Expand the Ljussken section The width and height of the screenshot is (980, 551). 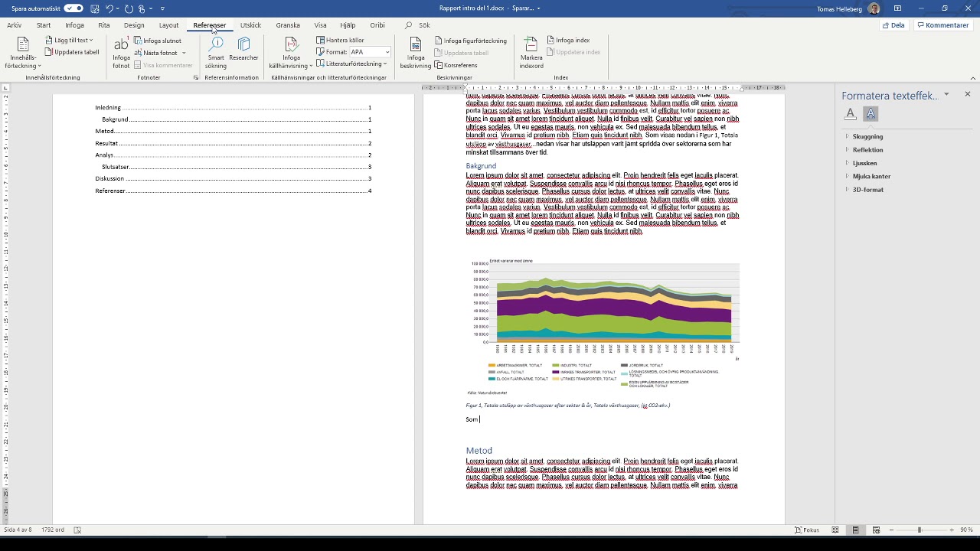point(864,163)
